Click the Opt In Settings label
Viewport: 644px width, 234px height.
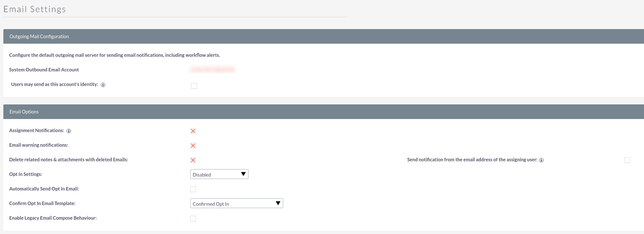click(x=26, y=174)
